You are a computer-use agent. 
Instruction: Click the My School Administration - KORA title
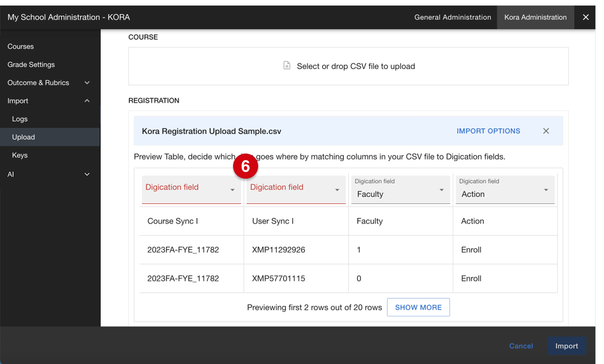coord(68,17)
